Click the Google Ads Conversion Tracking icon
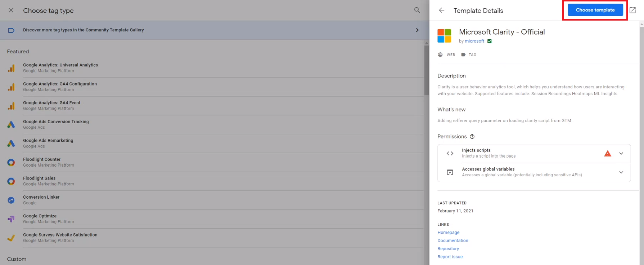The height and width of the screenshot is (265, 644). pyautogui.click(x=11, y=124)
